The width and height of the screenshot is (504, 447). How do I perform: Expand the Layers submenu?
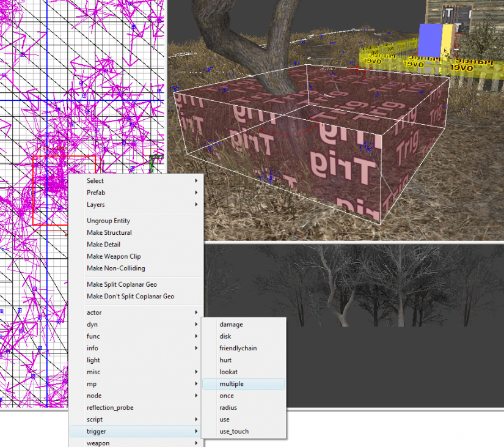tap(96, 205)
